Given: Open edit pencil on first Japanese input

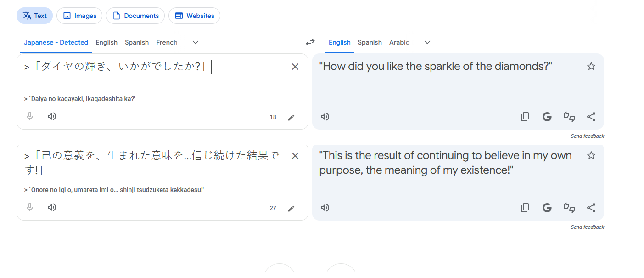Looking at the screenshot, I should point(291,118).
